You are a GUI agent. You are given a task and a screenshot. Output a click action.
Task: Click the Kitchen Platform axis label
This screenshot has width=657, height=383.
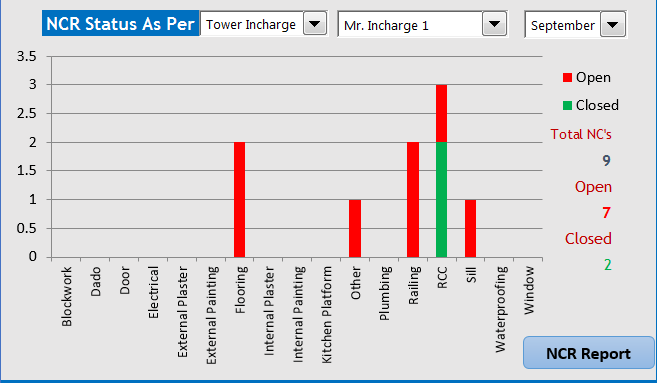point(326,315)
